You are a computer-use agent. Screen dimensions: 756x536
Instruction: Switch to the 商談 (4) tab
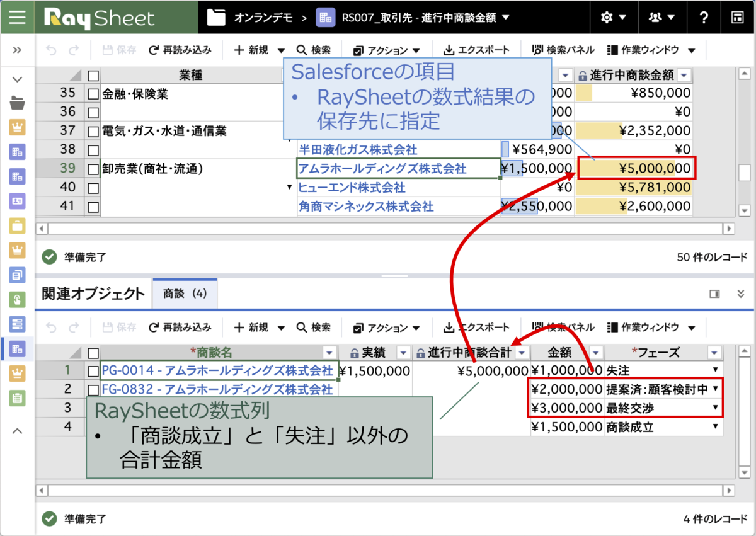click(x=185, y=294)
